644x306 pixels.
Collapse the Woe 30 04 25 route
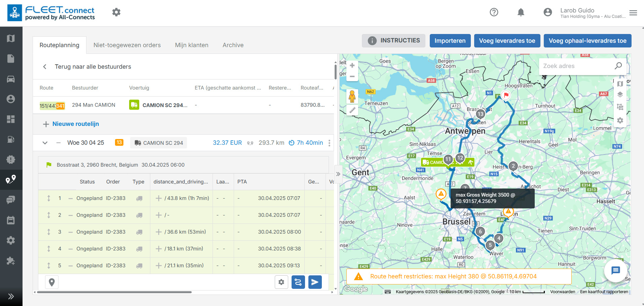tap(45, 143)
